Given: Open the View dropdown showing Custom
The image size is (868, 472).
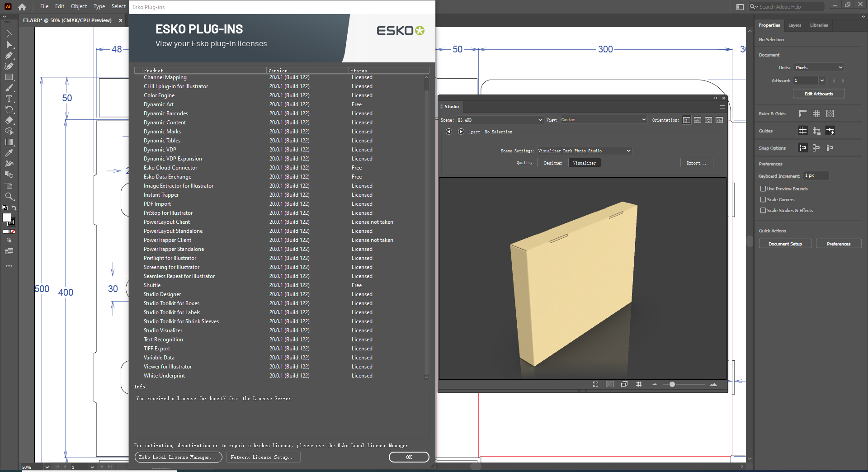Looking at the screenshot, I should pyautogui.click(x=604, y=120).
